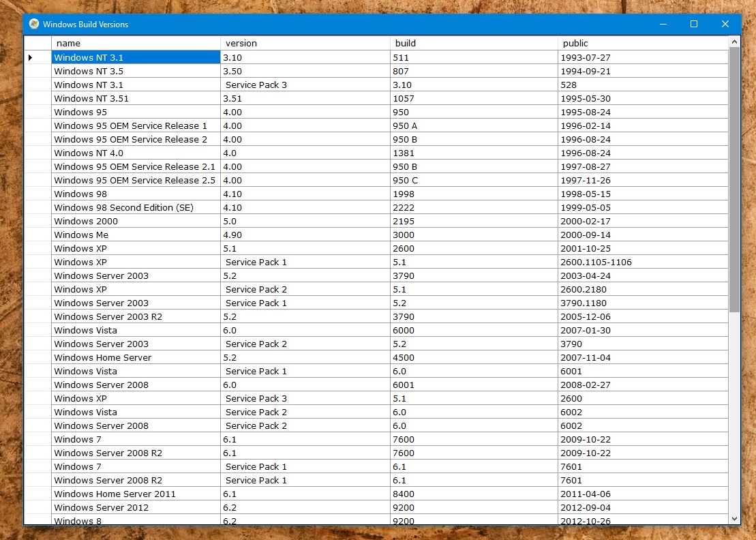Image resolution: width=756 pixels, height=540 pixels.
Task: Click the scrollbar up arrow
Action: (x=734, y=42)
